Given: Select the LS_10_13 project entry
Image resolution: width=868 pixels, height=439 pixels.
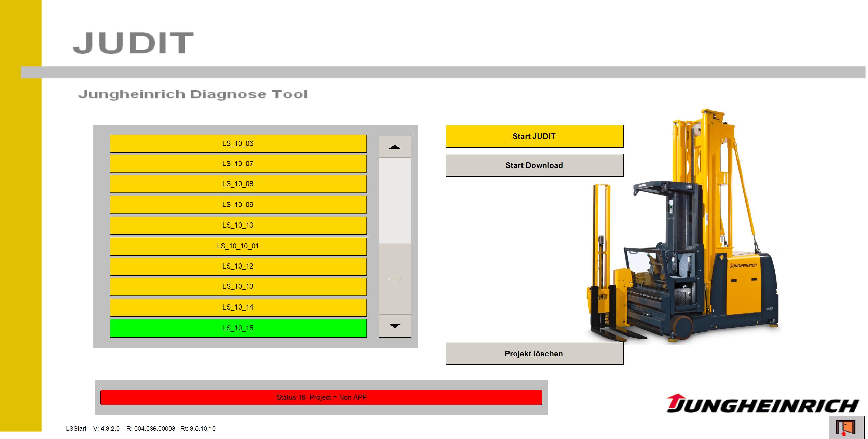Looking at the screenshot, I should 238,286.
